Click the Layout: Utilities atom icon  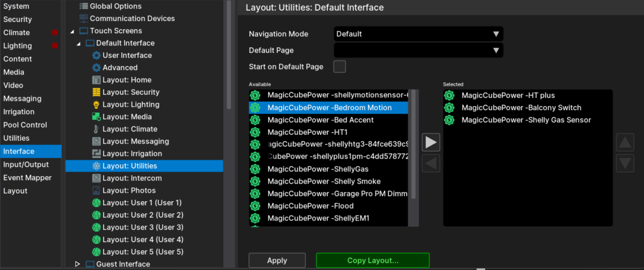tap(96, 166)
